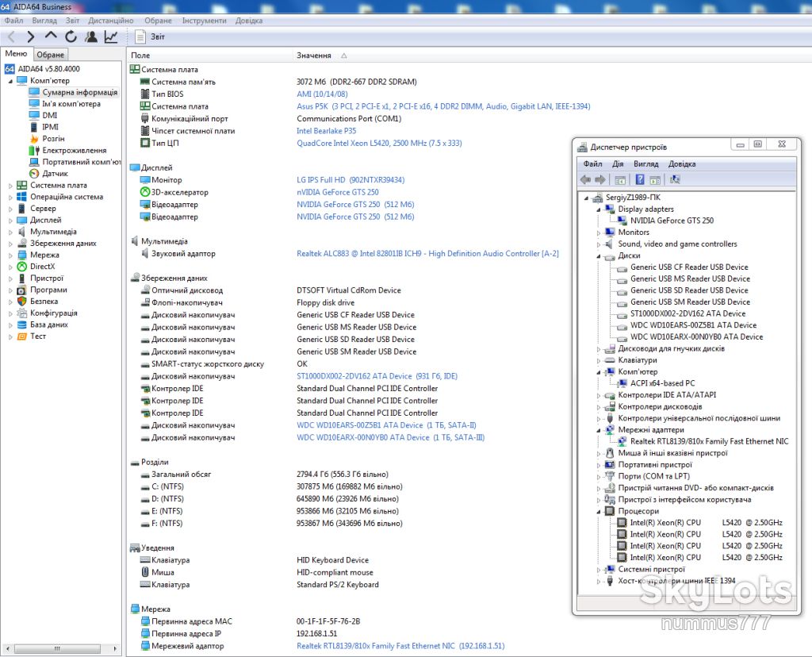
Task: Open the Довідка menu in AIDA64
Action: (248, 21)
